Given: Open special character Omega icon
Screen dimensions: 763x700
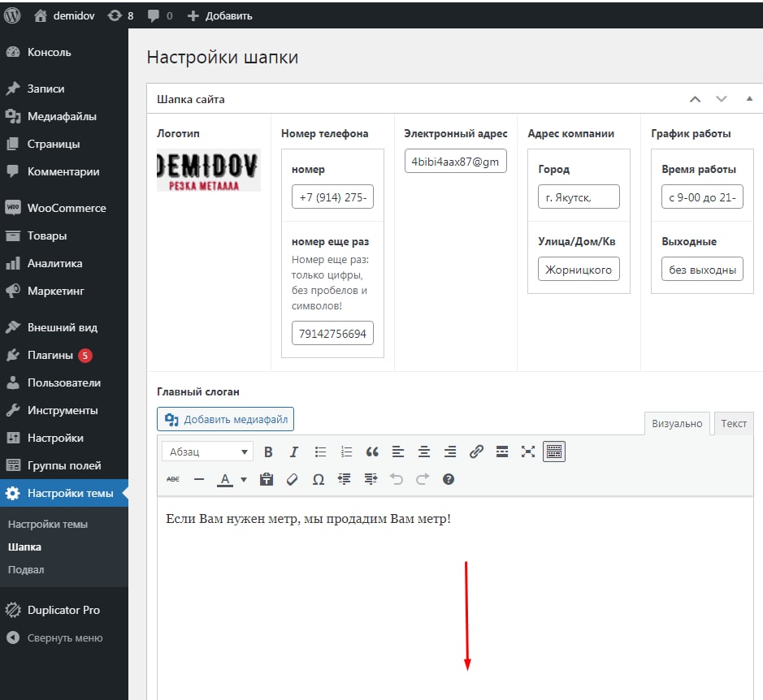Looking at the screenshot, I should (319, 480).
